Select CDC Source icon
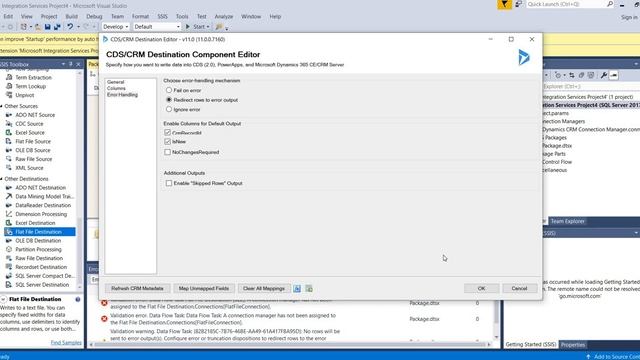 pos(9,124)
